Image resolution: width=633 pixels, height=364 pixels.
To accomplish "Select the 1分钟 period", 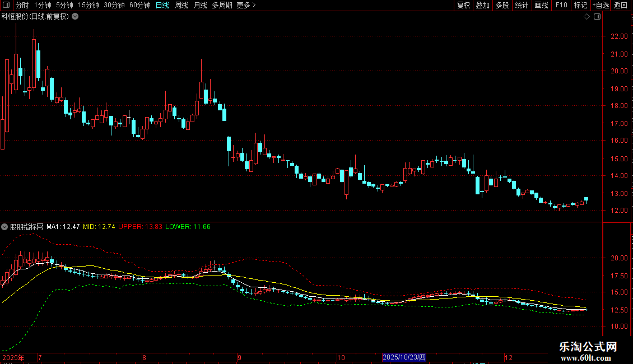I will click(x=43, y=5).
